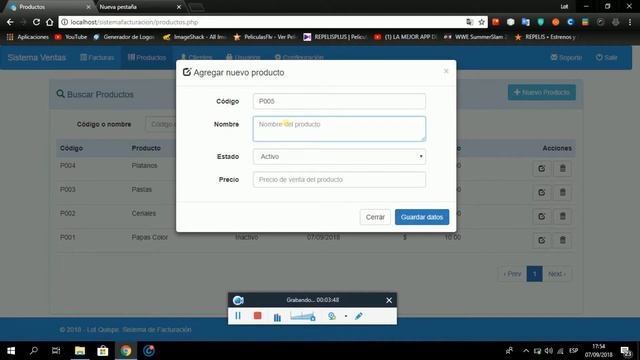Click the Salir menu item

click(x=607, y=58)
